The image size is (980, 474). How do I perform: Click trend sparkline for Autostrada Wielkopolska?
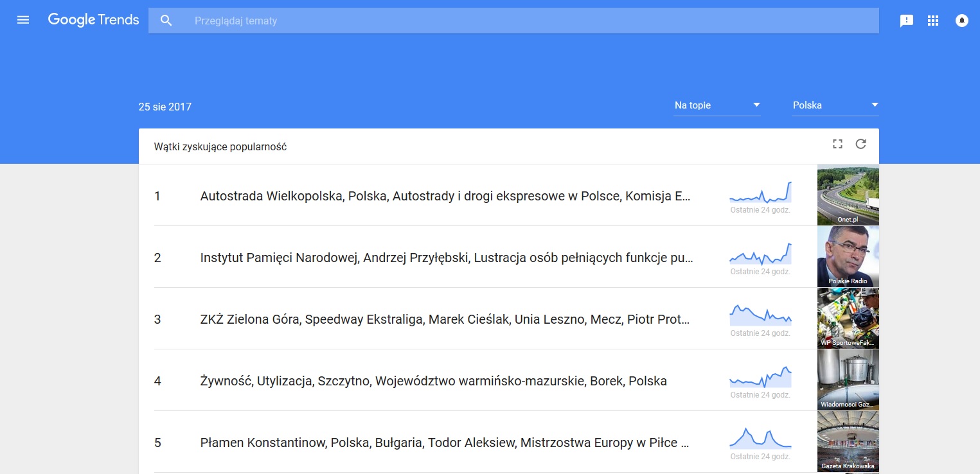(760, 192)
